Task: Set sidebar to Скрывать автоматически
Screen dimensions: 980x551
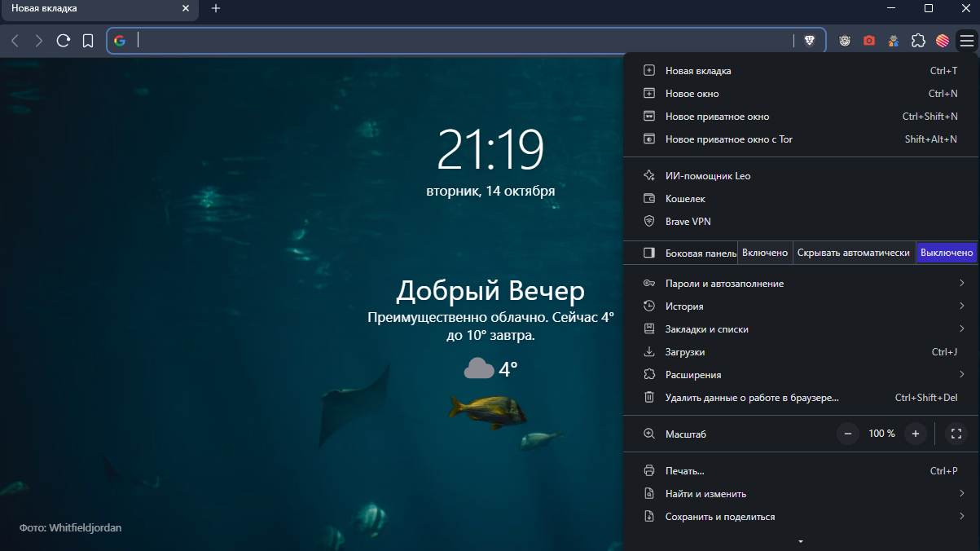Action: [x=854, y=253]
